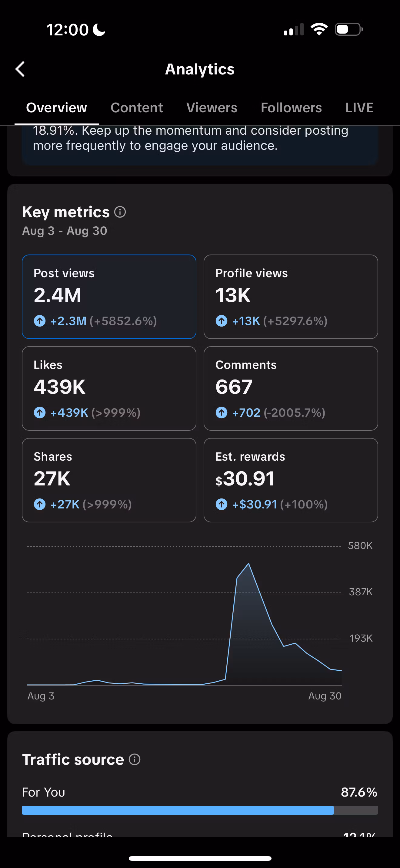The width and height of the screenshot is (400, 868).
Task: Tap the Comments up-arrow trend icon
Action: (222, 413)
